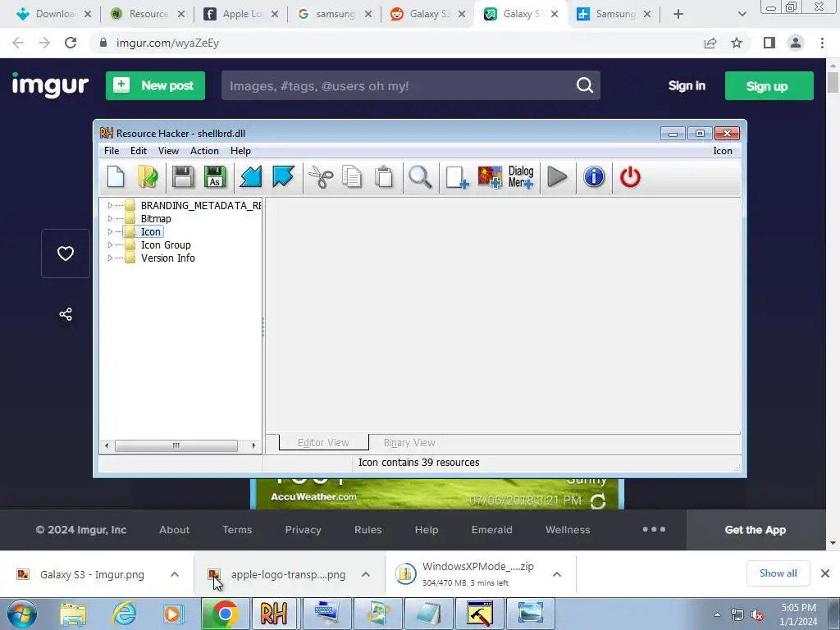Show hidden tray icons arrow

pos(717,615)
